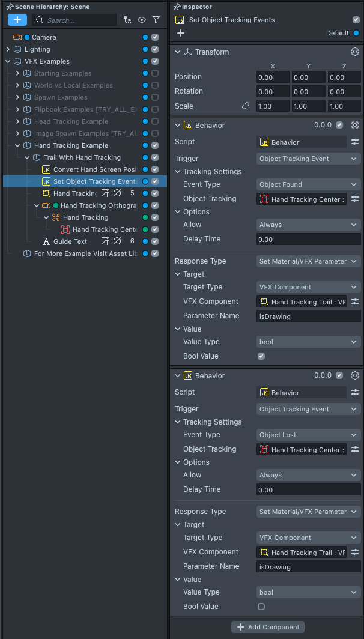Click the filter icon in Scene Hierarchy
Screen dimensions: 364x639
156,20
